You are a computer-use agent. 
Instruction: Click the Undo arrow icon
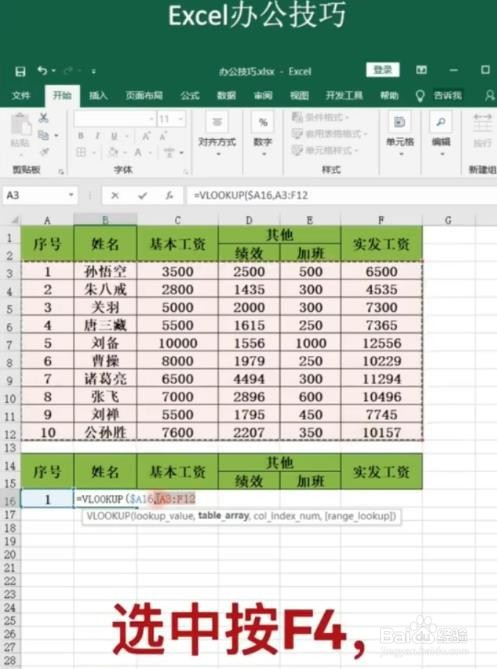[x=42, y=70]
